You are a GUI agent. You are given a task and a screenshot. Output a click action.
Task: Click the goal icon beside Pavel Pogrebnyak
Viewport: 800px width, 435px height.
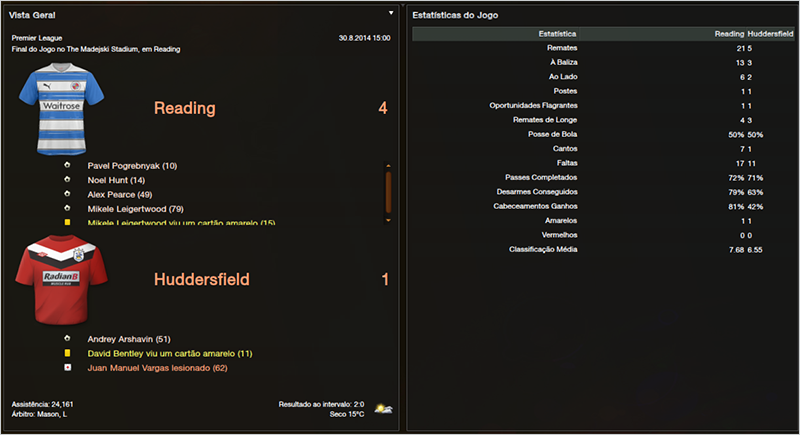point(67,165)
